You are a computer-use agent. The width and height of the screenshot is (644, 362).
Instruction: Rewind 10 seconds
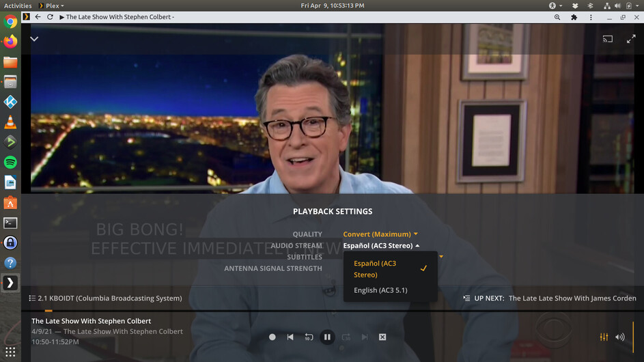[x=309, y=337]
